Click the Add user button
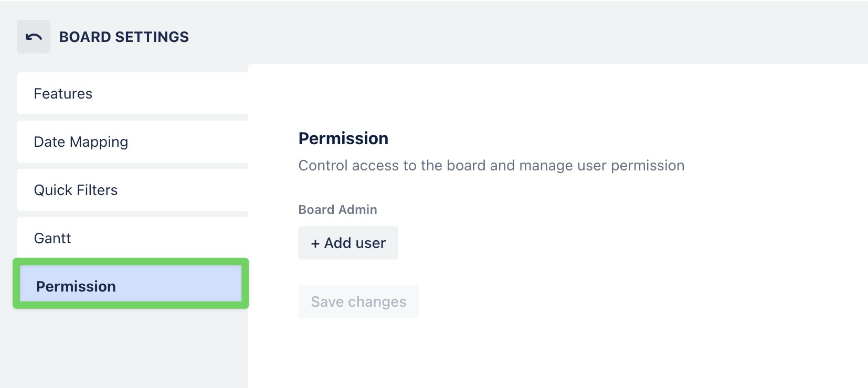The image size is (868, 388). [348, 243]
